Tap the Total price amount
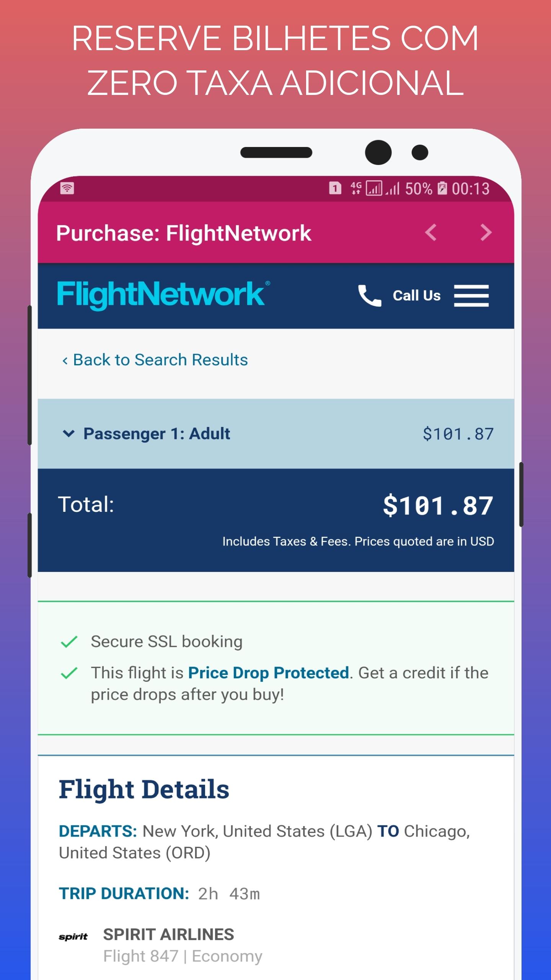Viewport: 551px width, 980px height. pos(438,505)
